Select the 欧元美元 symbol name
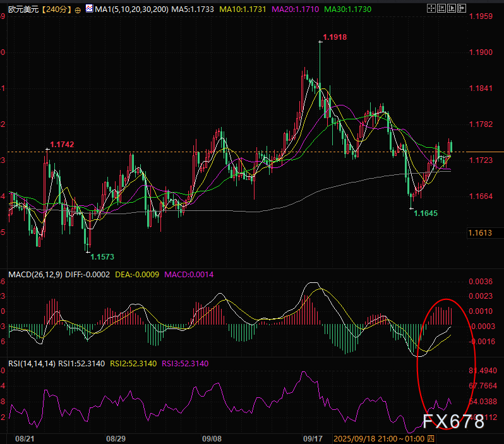 tap(20, 9)
